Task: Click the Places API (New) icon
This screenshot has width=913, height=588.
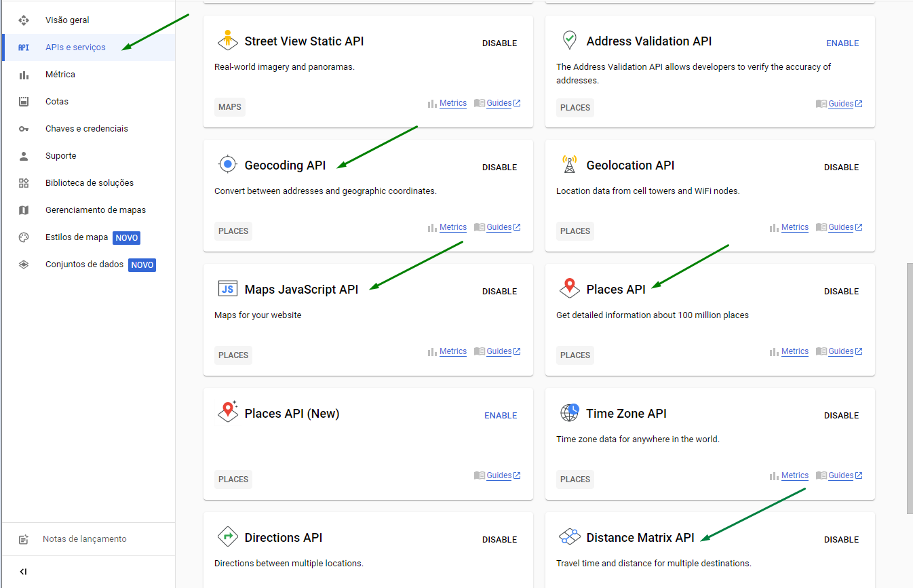Action: coord(228,412)
